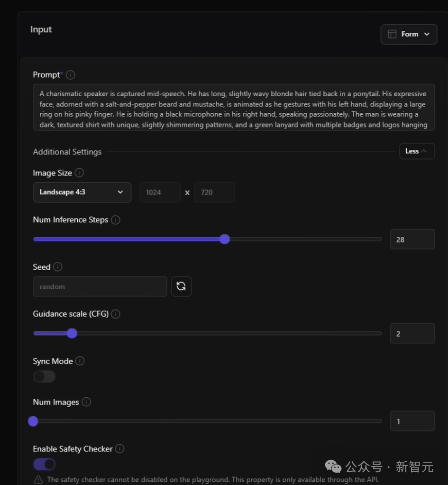This screenshot has width=448, height=485.
Task: Click info icon next to Image Size
Action: click(x=80, y=173)
